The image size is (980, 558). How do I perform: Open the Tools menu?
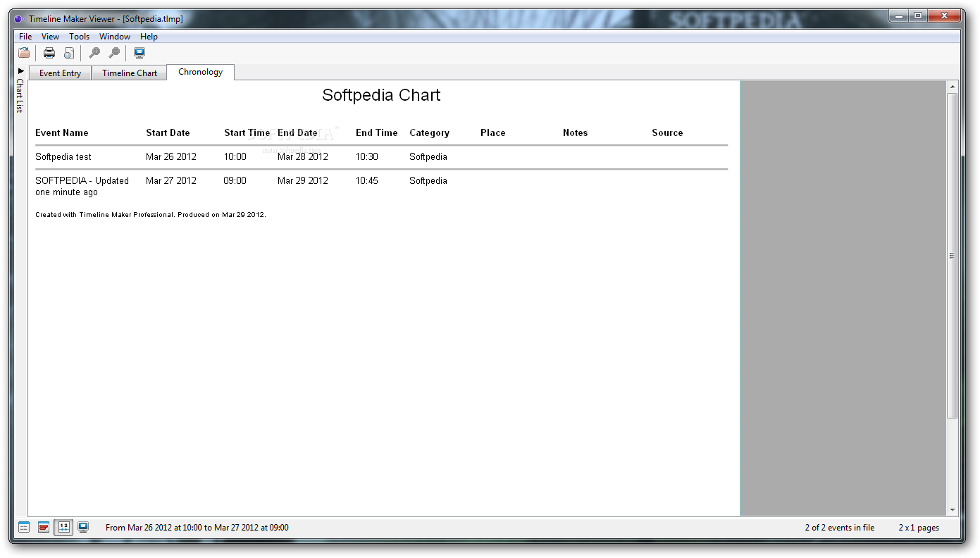pyautogui.click(x=79, y=37)
